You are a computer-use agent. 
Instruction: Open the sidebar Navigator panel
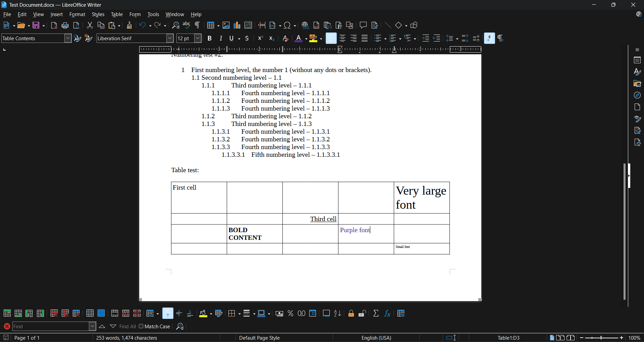tap(637, 95)
